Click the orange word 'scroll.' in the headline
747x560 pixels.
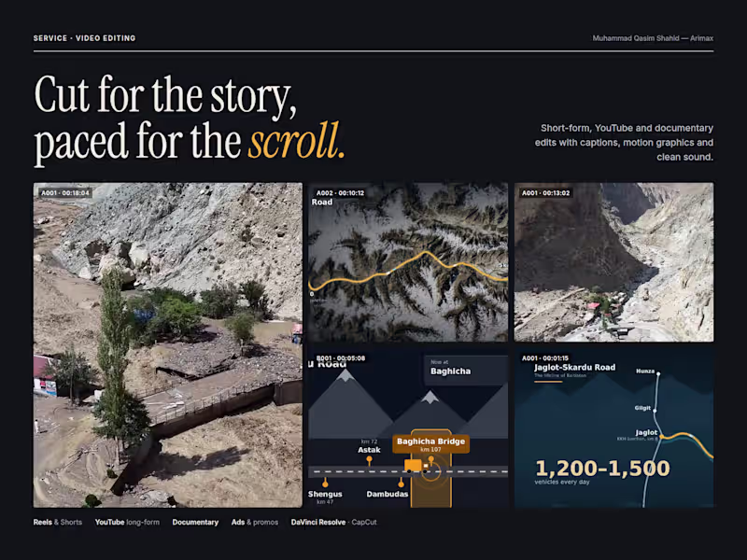(296, 141)
